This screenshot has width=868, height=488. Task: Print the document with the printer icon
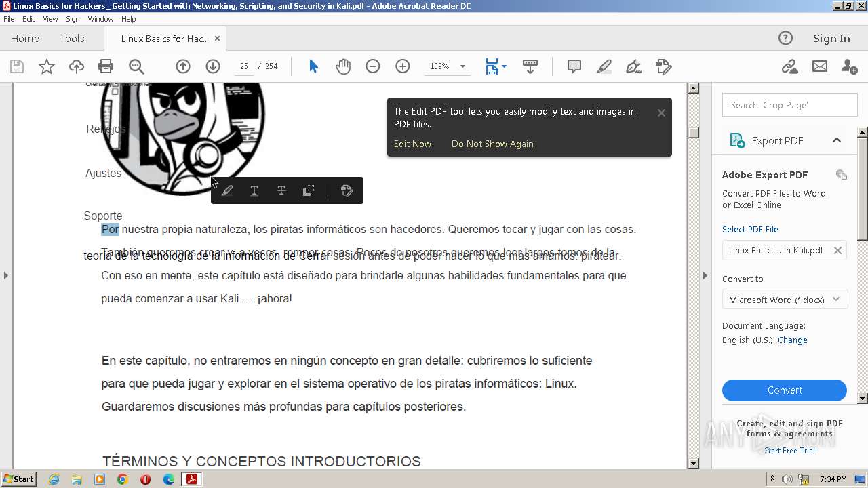pos(106,66)
